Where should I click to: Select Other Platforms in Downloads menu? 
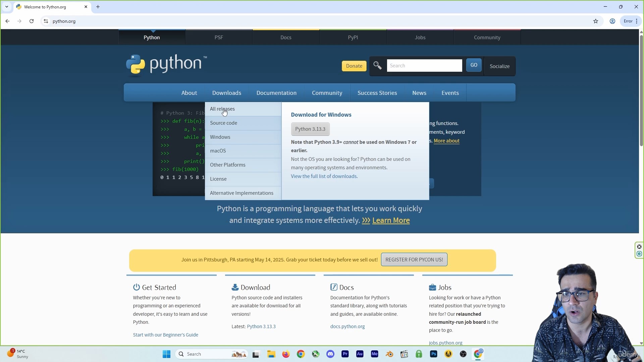[243, 165]
